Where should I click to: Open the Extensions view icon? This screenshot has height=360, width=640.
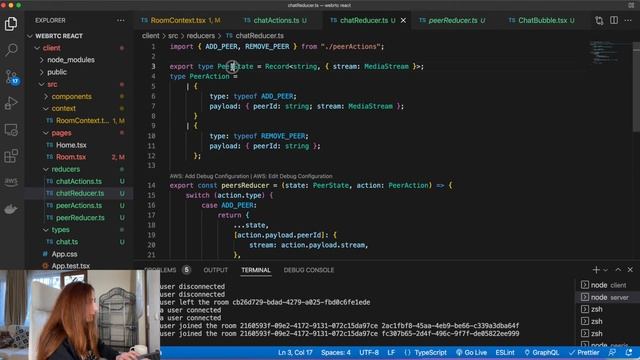[11, 156]
